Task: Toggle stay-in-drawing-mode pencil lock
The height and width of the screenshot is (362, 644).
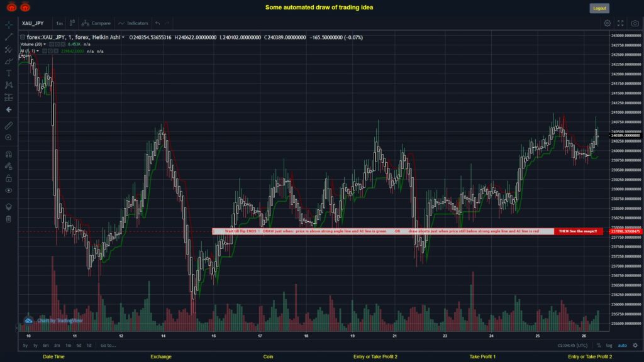Action: click(9, 166)
